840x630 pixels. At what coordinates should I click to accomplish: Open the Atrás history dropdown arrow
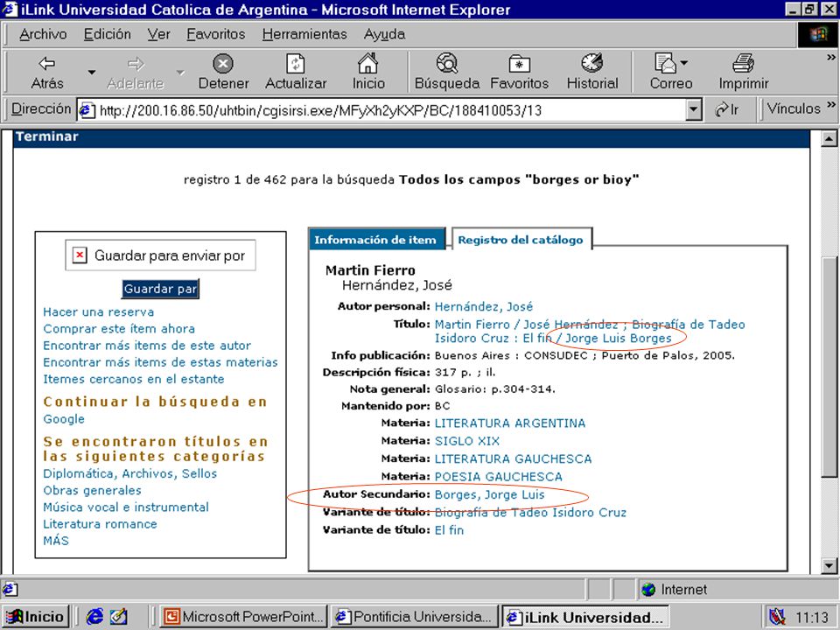[92, 73]
